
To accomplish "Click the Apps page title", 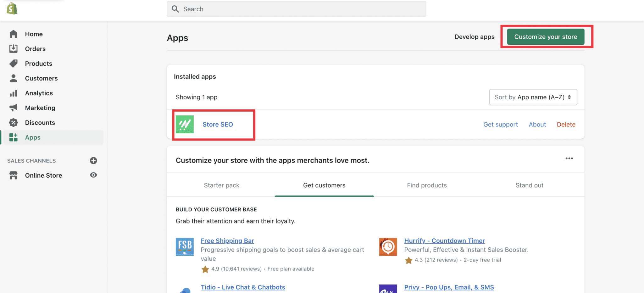I will pos(178,38).
